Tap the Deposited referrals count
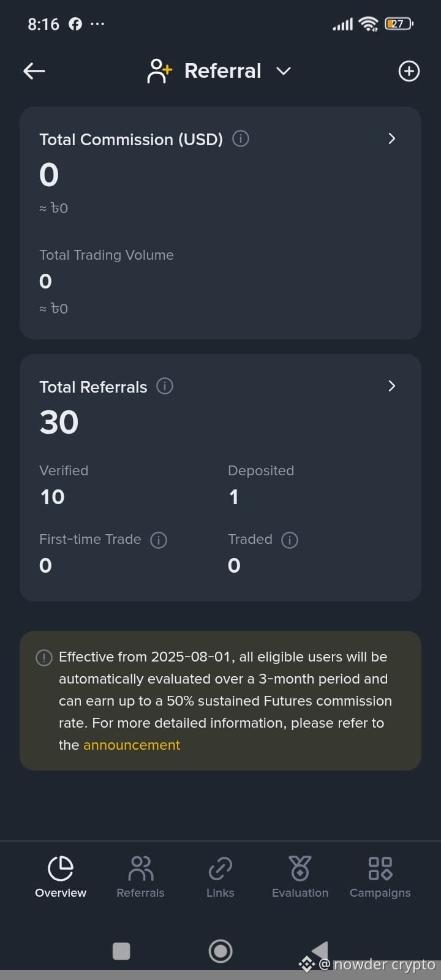Screen dimensions: 441x980 (x=233, y=497)
